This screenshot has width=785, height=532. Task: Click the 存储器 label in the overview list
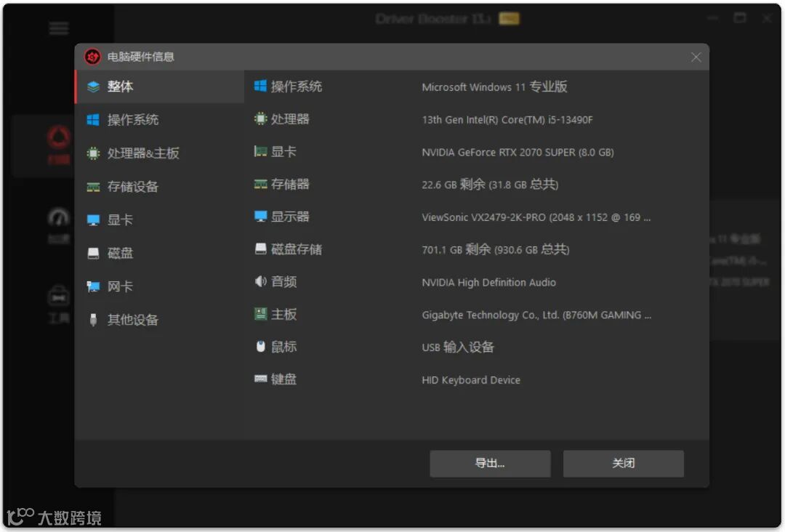pyautogui.click(x=290, y=184)
